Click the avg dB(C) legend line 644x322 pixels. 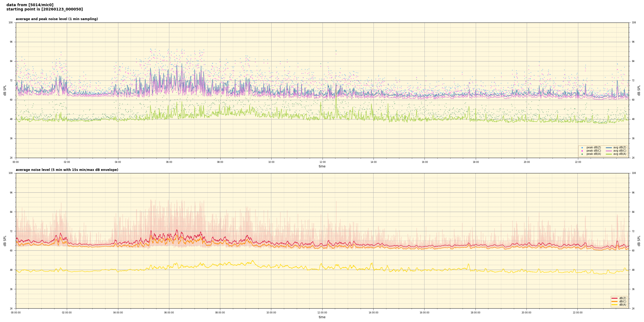pyautogui.click(x=609, y=151)
